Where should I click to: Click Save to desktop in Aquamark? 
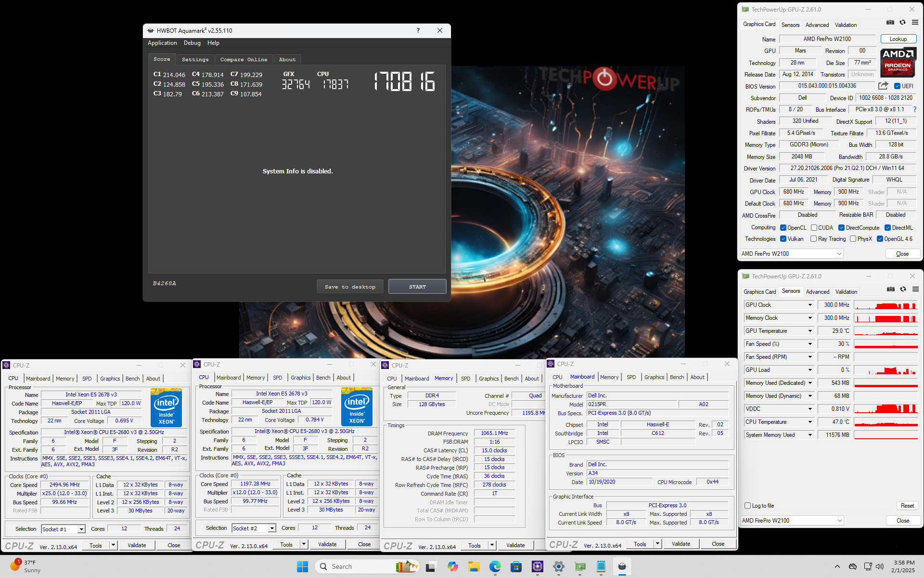pos(350,287)
